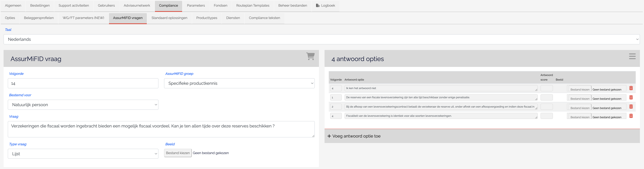Edit the 'Bij de afkoop' answer text

click(441, 107)
